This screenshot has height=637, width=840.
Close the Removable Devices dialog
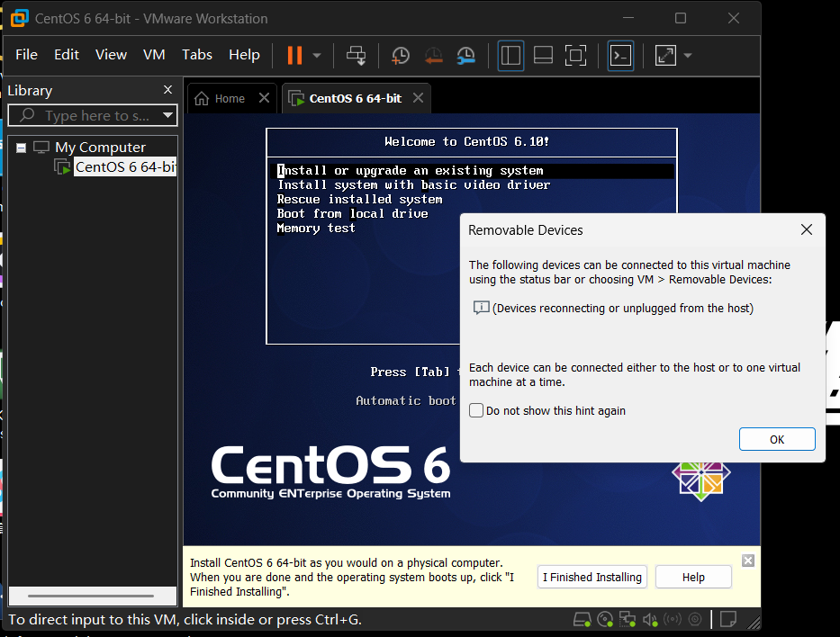807,229
